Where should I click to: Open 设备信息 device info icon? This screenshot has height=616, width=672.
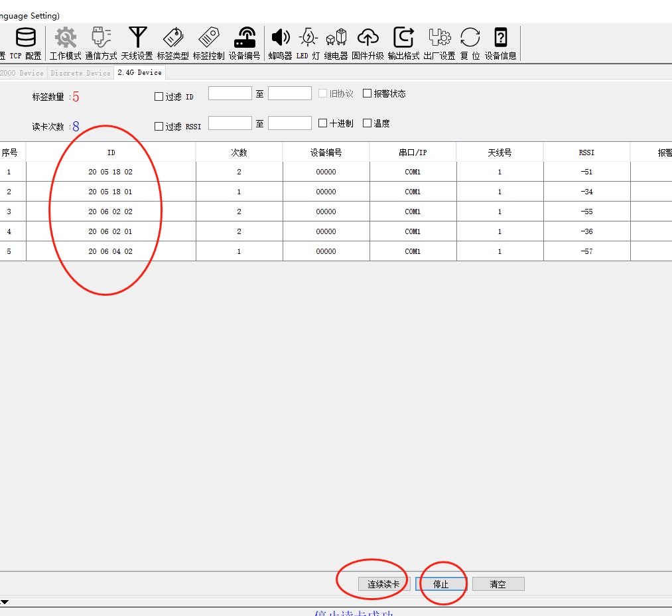tap(500, 38)
